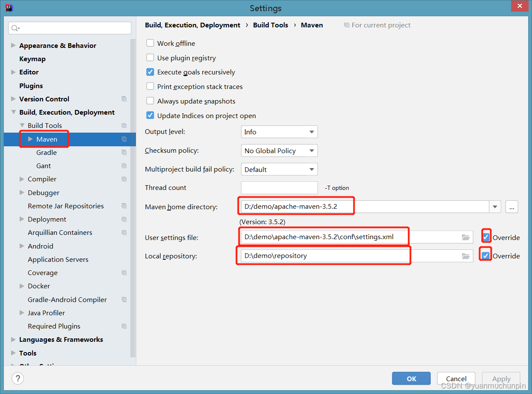Viewport: 532px width, 394px height.
Task: Click folder browse icon in User settings file
Action: pyautogui.click(x=466, y=237)
